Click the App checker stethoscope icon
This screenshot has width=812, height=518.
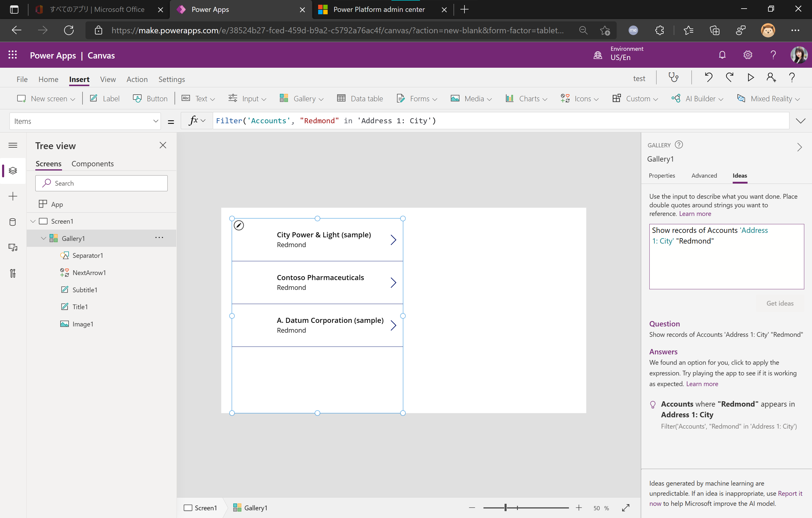pyautogui.click(x=673, y=78)
